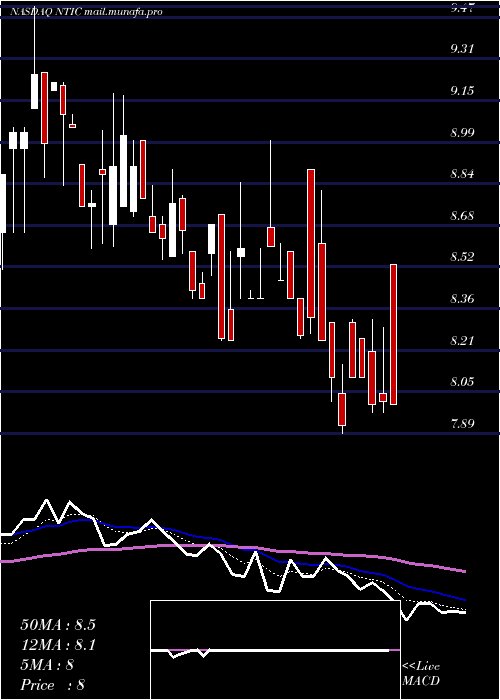Click the Price : 8 readout
500x700 pixels.
click(x=53, y=685)
